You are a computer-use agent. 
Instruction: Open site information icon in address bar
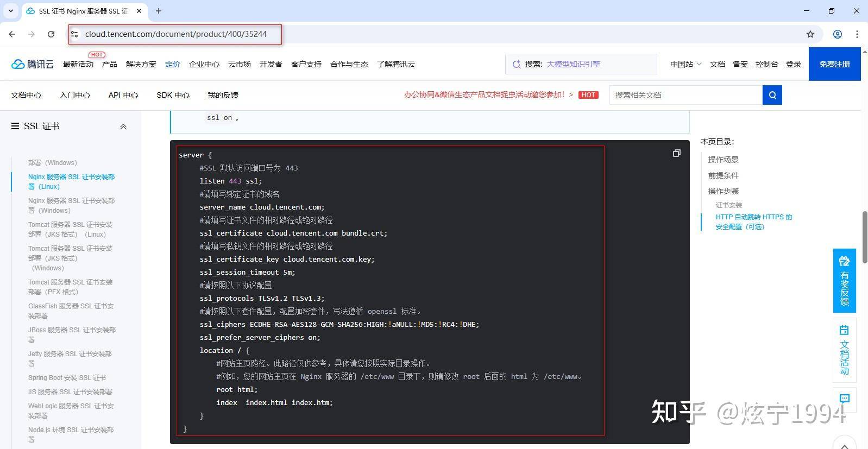coord(75,34)
